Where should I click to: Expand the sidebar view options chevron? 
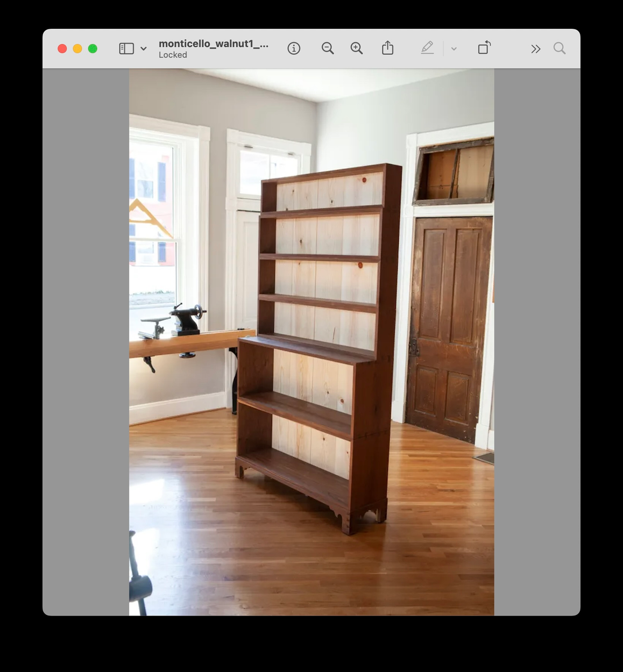(x=144, y=48)
